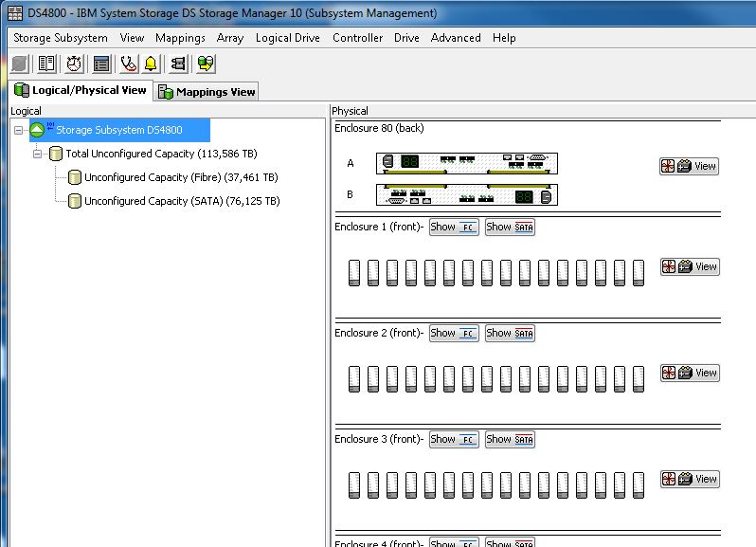
Task: Click the Enclosure 3 (front) label
Action: tap(379, 439)
